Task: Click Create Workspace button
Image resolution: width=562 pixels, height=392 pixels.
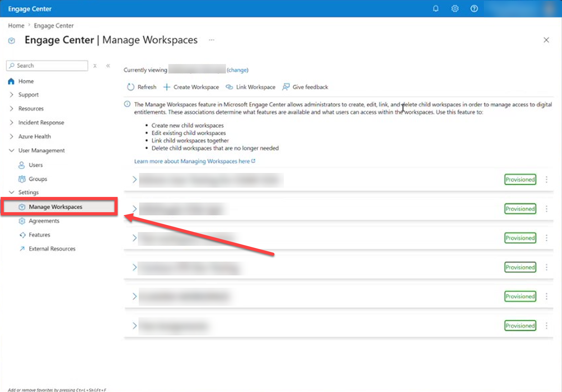Action: pyautogui.click(x=191, y=87)
